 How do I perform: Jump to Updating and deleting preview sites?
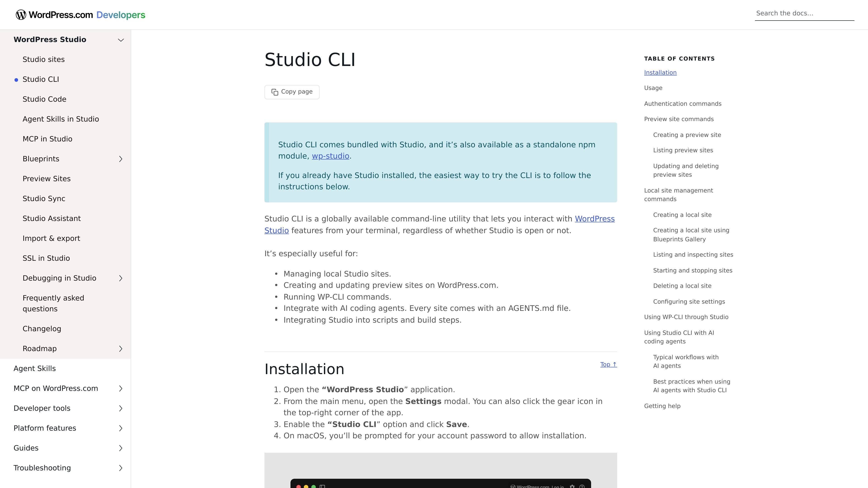click(x=686, y=170)
